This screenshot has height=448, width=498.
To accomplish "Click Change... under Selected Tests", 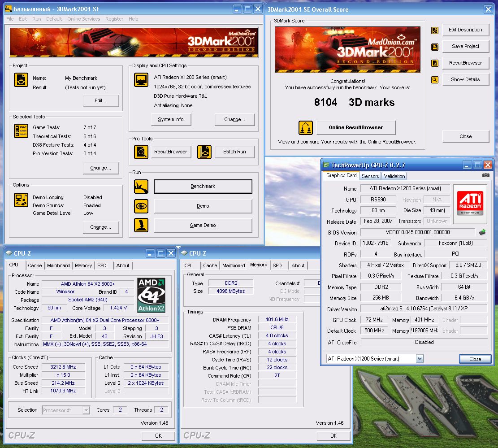I will 101,168.
